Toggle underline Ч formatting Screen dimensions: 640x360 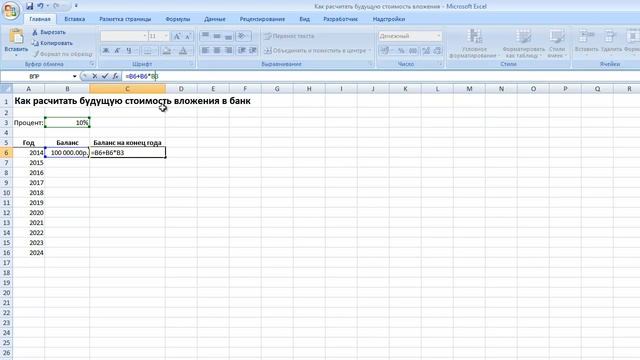[x=129, y=51]
